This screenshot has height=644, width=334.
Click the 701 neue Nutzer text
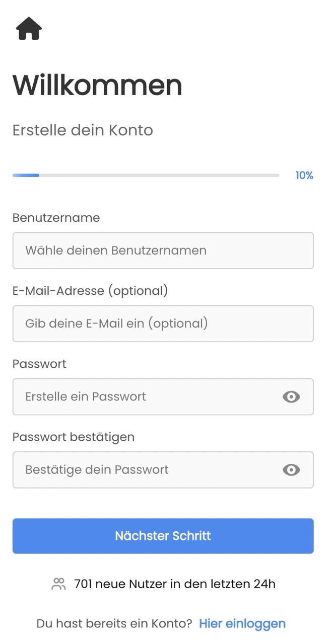[174, 584]
